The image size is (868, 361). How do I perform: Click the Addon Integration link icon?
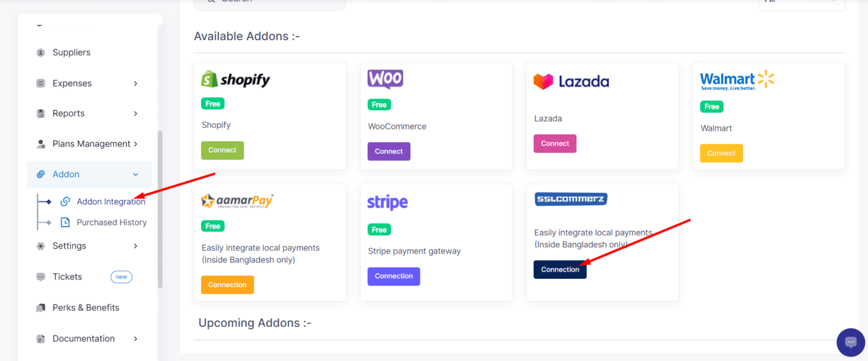(65, 202)
